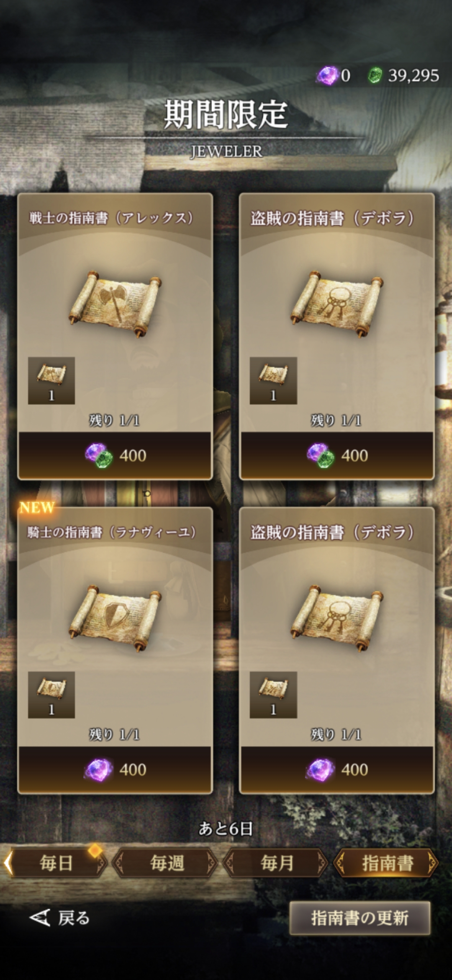452x980 pixels.
Task: Tap the warrior axe scroll image
Action: click(x=115, y=304)
